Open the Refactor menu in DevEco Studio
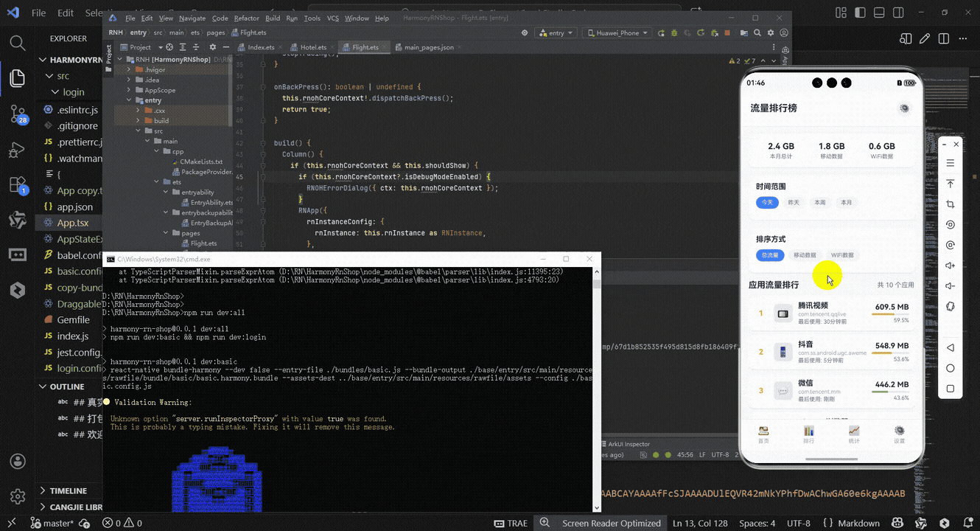 [247, 18]
